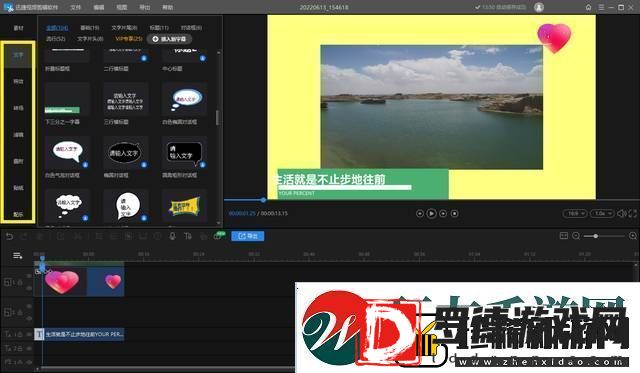640x373 pixels.
Task: Click the home icon in the title bar
Action: tap(588, 7)
